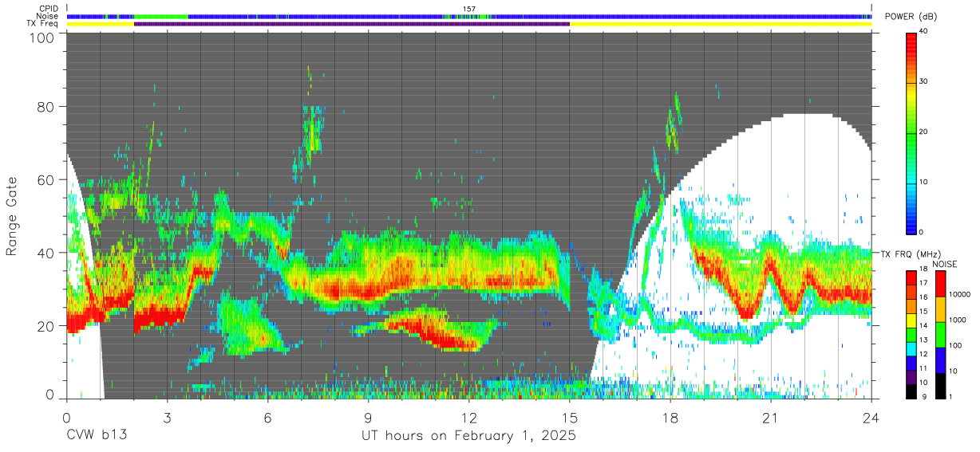Viewport: 980px width, 452px height.
Task: Click the CVW b13 radar beam label
Action: 97,436
